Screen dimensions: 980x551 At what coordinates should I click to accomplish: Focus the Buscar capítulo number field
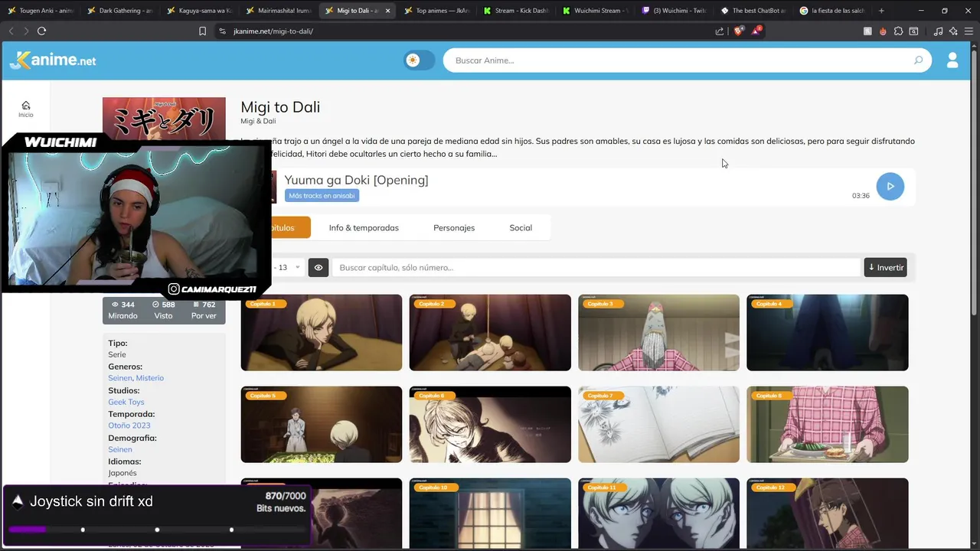596,267
